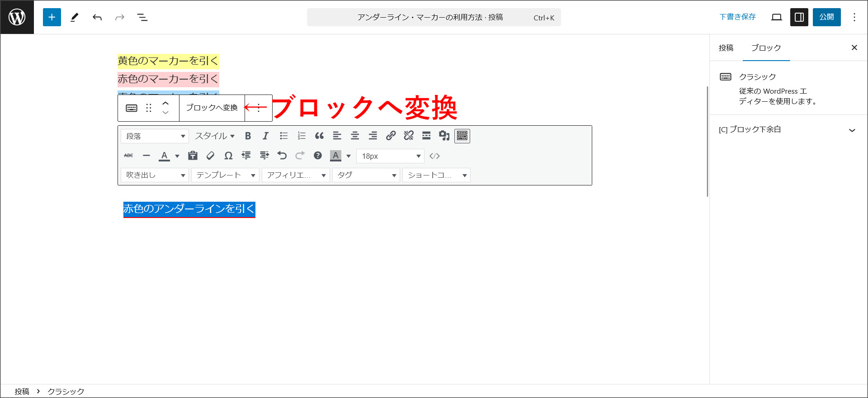Viewport: 868px width, 398px height.
Task: Open the text color picker arrow
Action: click(x=177, y=156)
